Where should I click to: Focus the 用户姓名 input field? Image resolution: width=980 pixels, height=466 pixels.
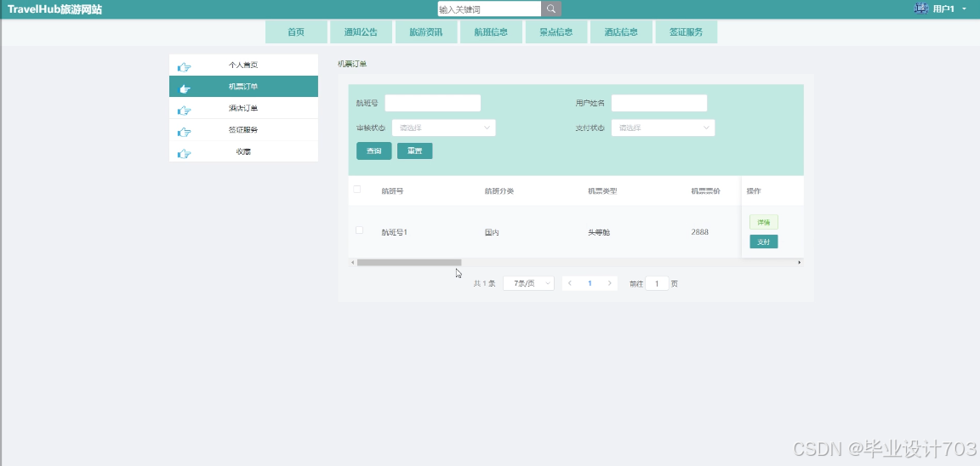coord(659,103)
